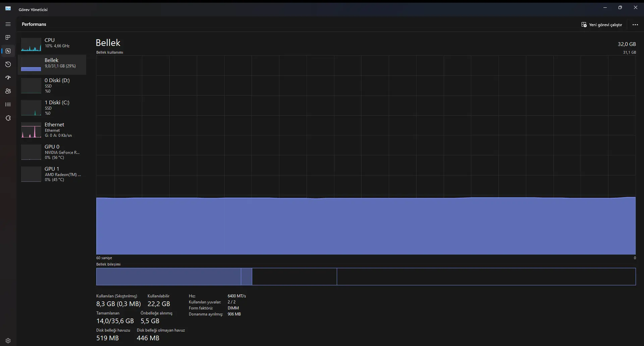Screen dimensions: 644x346
Task: Open Startup apps page icon
Action: 8,78
